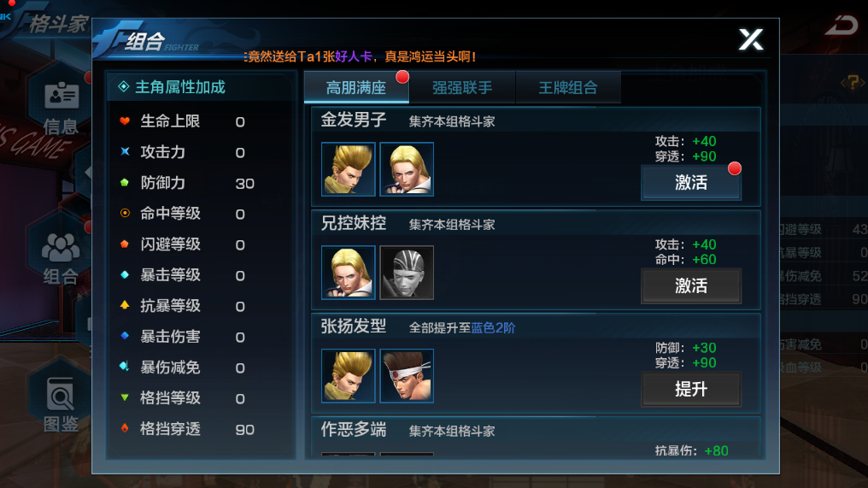Activate the 兄控妹控 combo
868x488 pixels.
(x=691, y=285)
